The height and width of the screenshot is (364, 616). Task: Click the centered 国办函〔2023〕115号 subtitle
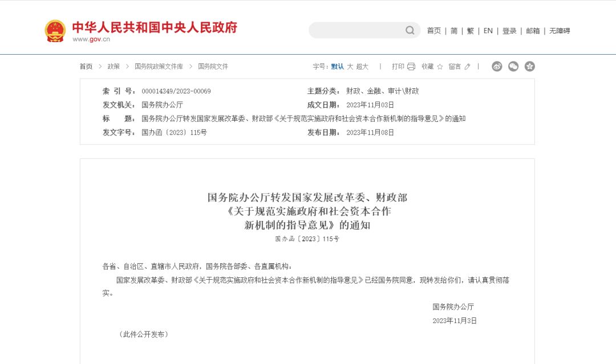click(x=307, y=239)
